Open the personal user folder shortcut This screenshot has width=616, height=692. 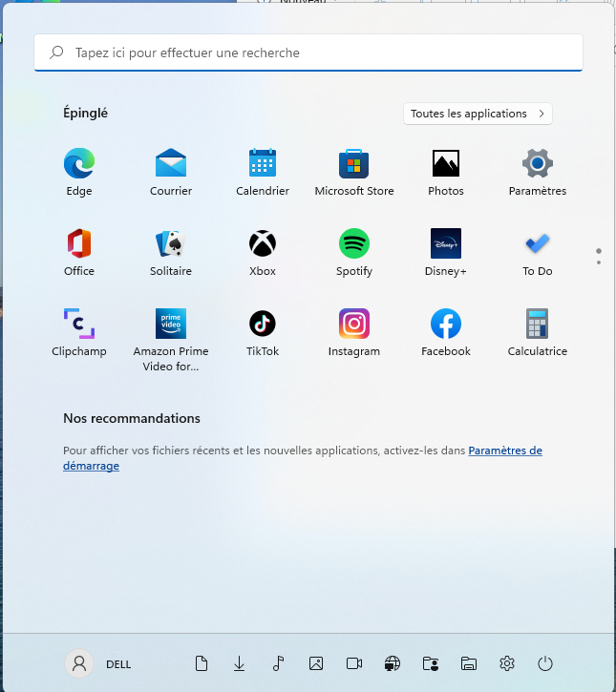431,663
